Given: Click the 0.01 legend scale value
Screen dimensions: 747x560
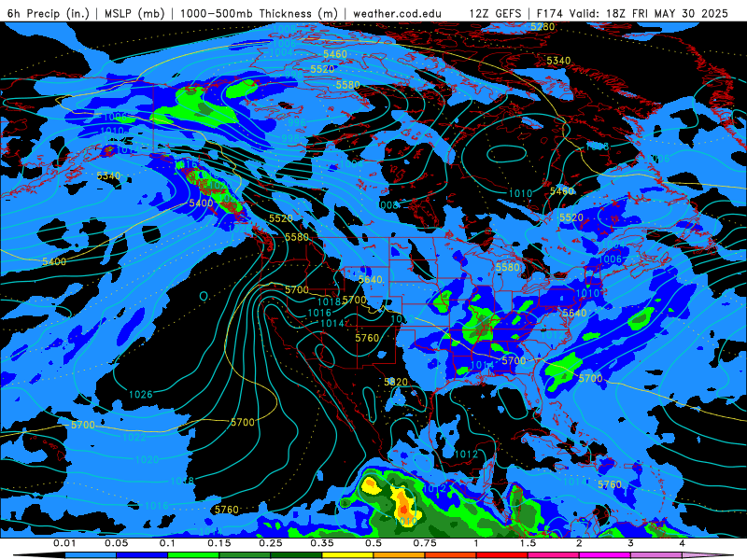Looking at the screenshot, I should [64, 543].
